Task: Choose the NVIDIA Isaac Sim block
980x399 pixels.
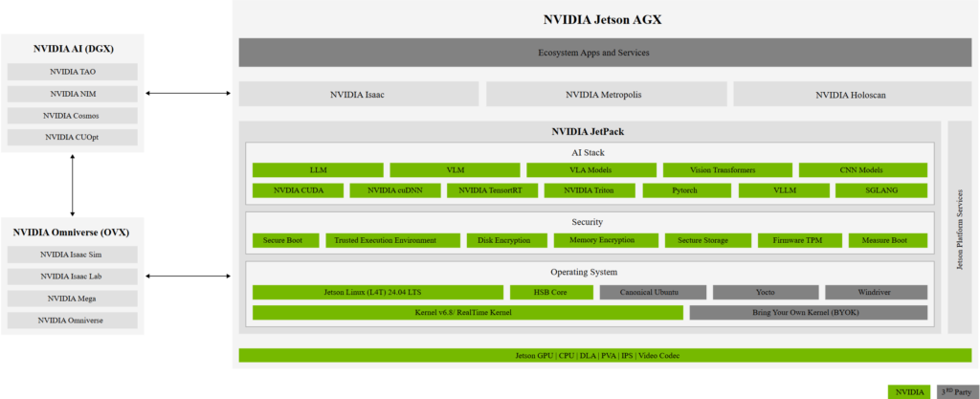Action: coord(73,255)
